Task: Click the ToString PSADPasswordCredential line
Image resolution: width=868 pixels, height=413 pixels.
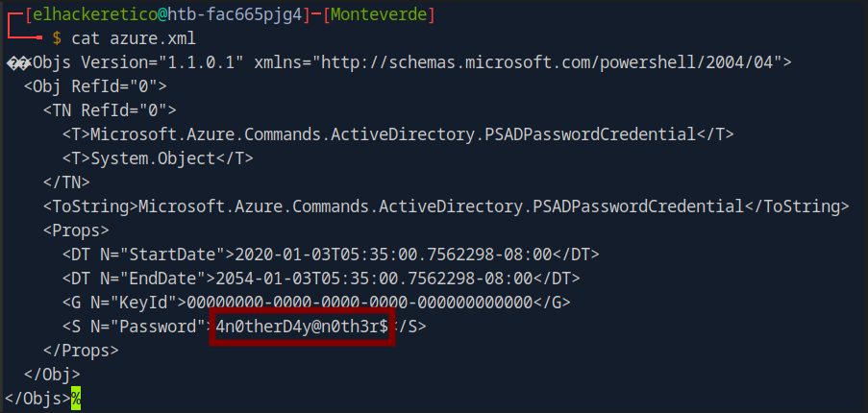Action: pos(446,206)
